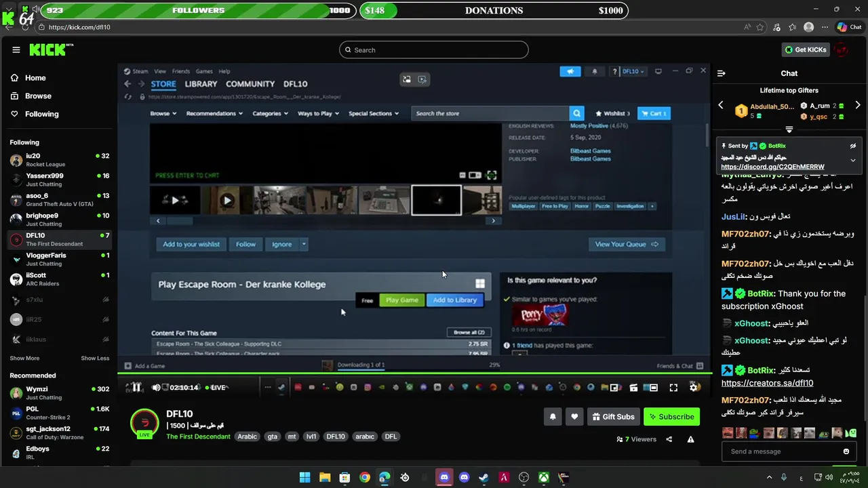Toggle theater mode in Kick player

tap(653, 388)
